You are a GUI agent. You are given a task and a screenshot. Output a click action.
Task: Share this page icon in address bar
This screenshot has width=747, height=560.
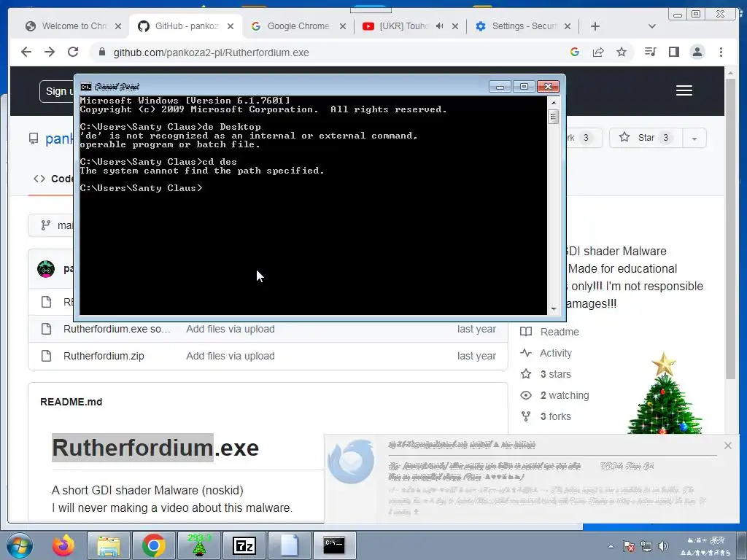click(598, 52)
